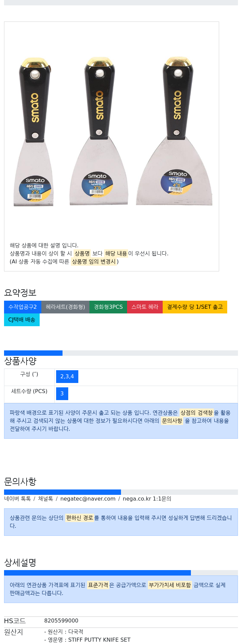
Task: Open the 네이버 톡톡 inquiry link
Action: click(x=17, y=499)
